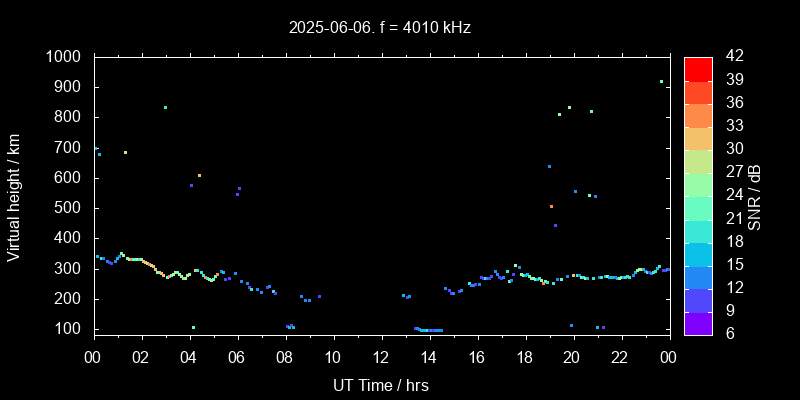Click the red 39–42 dB colorbar segment

click(x=698, y=68)
